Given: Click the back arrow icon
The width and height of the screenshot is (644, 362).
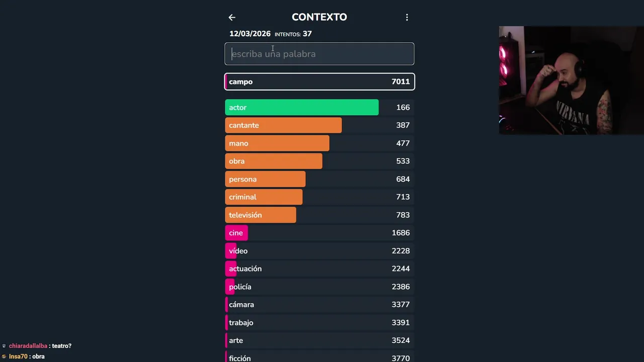Looking at the screenshot, I should click(232, 18).
